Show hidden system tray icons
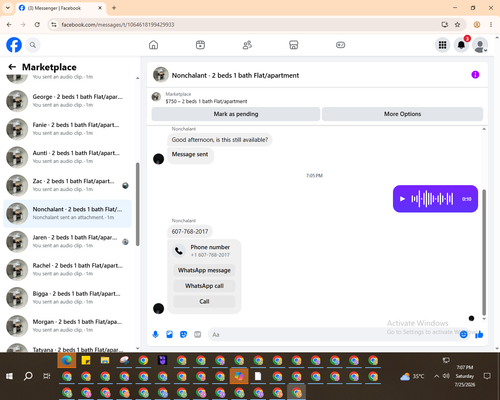This screenshot has width=500, height=400. (436, 376)
